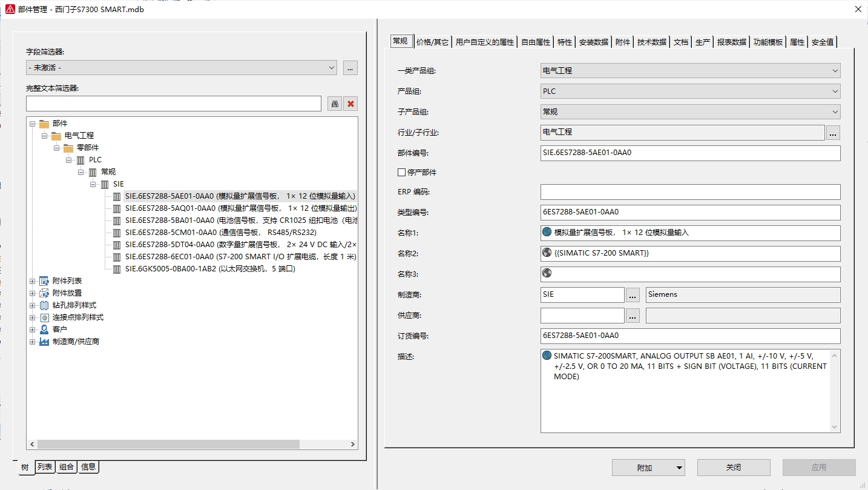Select SIE.6GK5005-0BA00-1AB2 ethernet switch item
868x490 pixels.
[x=209, y=269]
